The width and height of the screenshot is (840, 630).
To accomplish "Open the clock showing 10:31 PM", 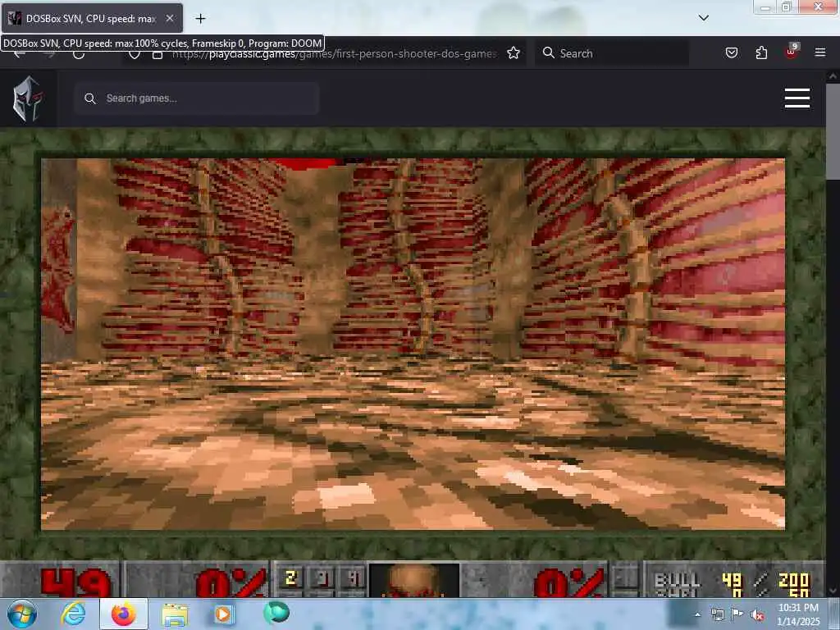I will point(798,614).
